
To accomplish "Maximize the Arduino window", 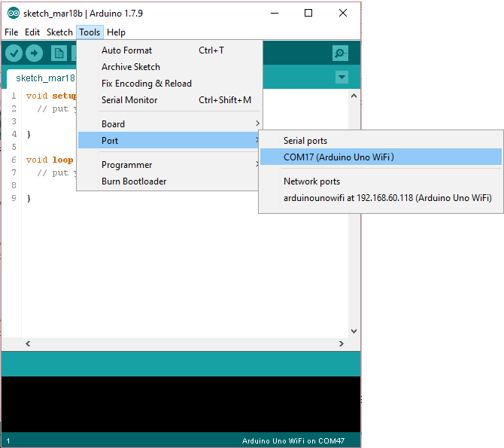I will point(308,13).
